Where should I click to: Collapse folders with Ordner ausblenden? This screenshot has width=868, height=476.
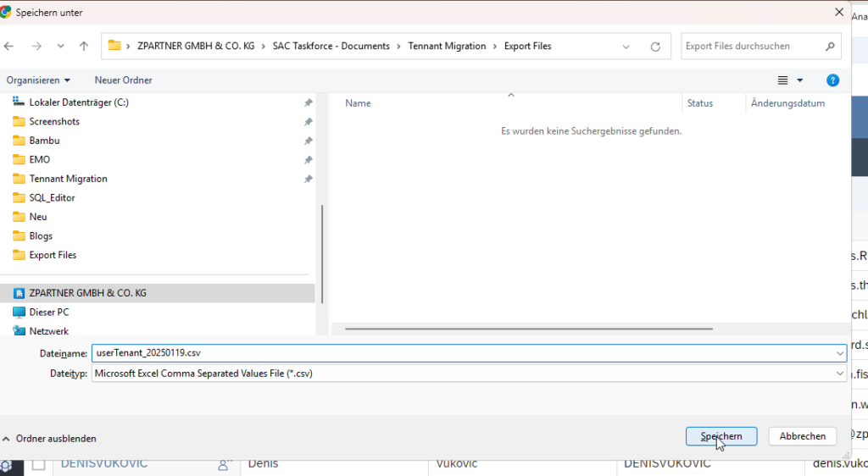click(49, 439)
